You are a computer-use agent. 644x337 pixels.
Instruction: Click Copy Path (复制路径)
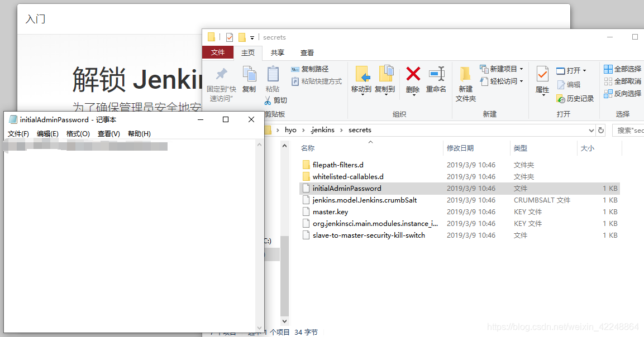(309, 69)
